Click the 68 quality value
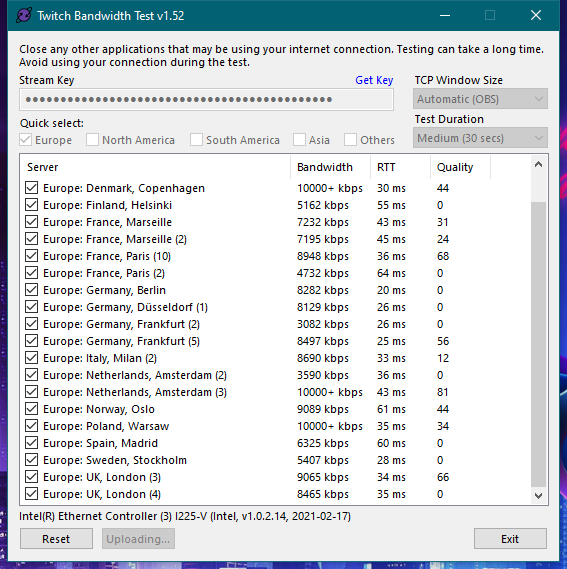The height and width of the screenshot is (569, 567). pyautogui.click(x=443, y=256)
